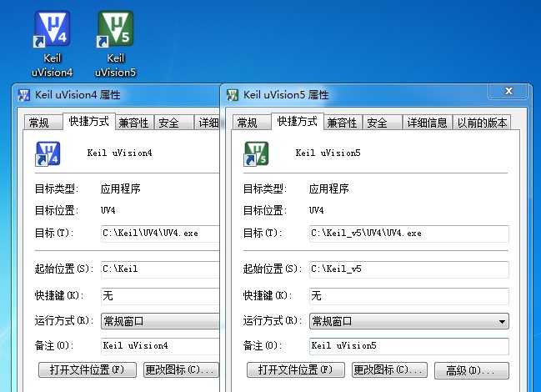Open 安全 tab in uVision4 properties
Viewport: 541px width, 392px height.
click(173, 123)
